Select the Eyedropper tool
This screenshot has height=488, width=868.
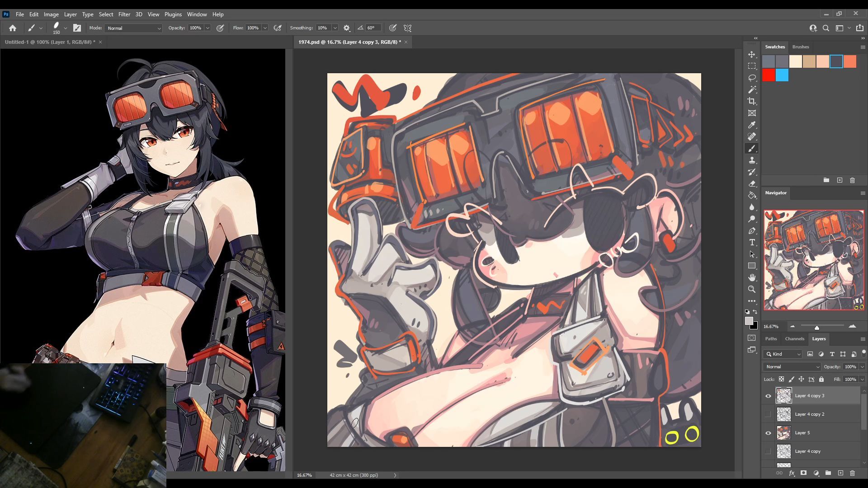[x=752, y=125]
